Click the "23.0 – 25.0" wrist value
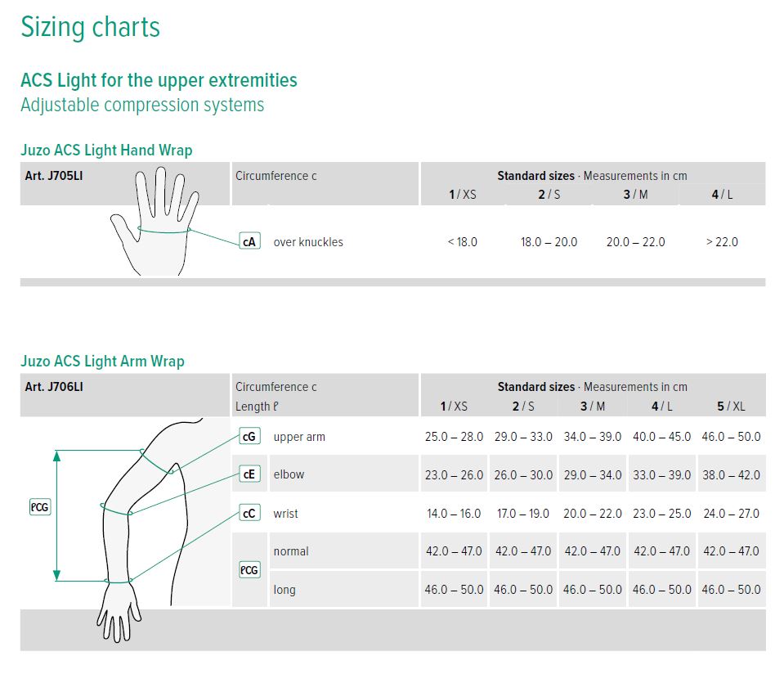The height and width of the screenshot is (674, 784). [662, 514]
